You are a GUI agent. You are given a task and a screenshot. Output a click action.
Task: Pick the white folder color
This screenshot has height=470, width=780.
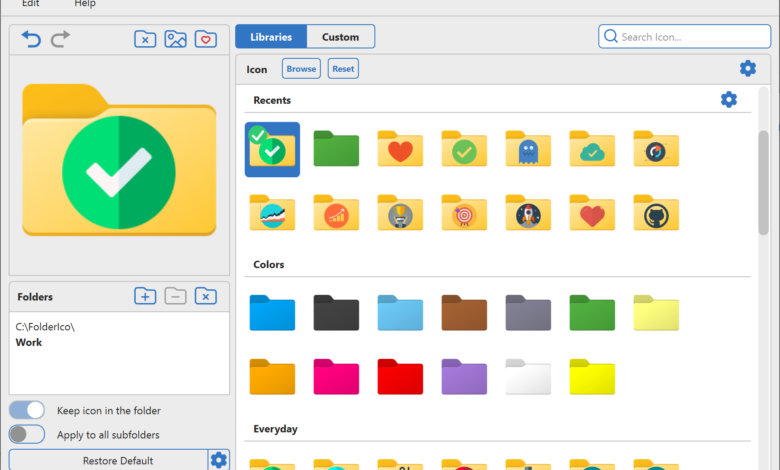point(528,377)
